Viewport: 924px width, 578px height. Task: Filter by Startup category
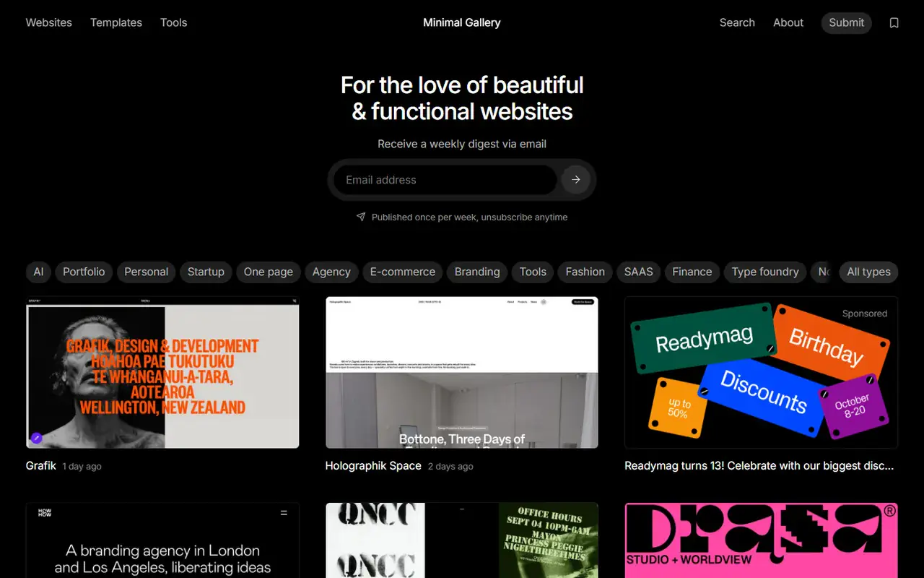(x=206, y=272)
